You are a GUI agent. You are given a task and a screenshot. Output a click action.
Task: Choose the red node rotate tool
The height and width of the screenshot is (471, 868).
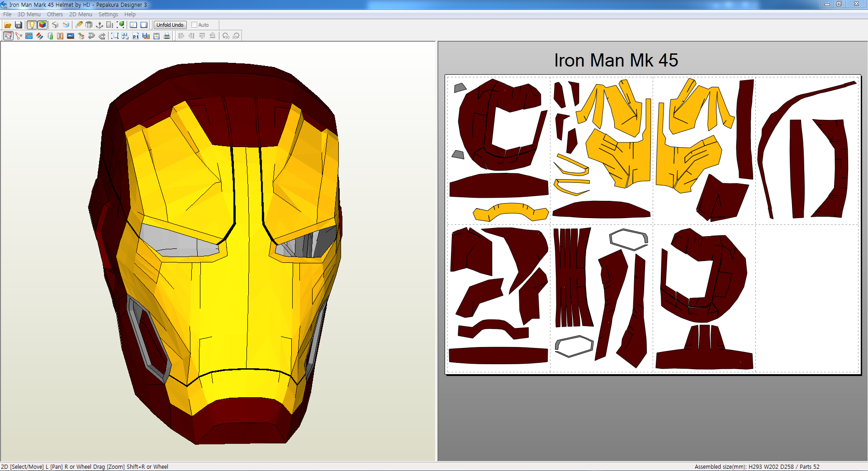click(19, 36)
